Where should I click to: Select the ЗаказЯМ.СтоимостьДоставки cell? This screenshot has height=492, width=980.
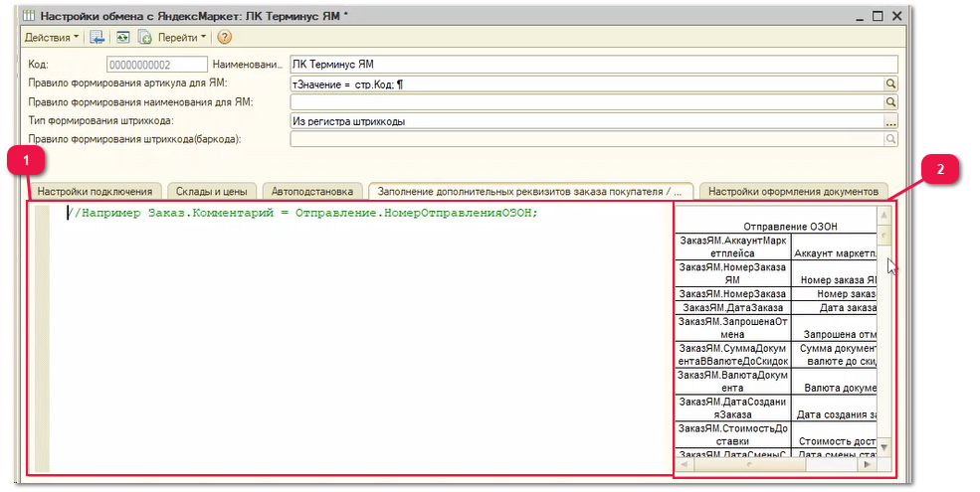coord(732,435)
